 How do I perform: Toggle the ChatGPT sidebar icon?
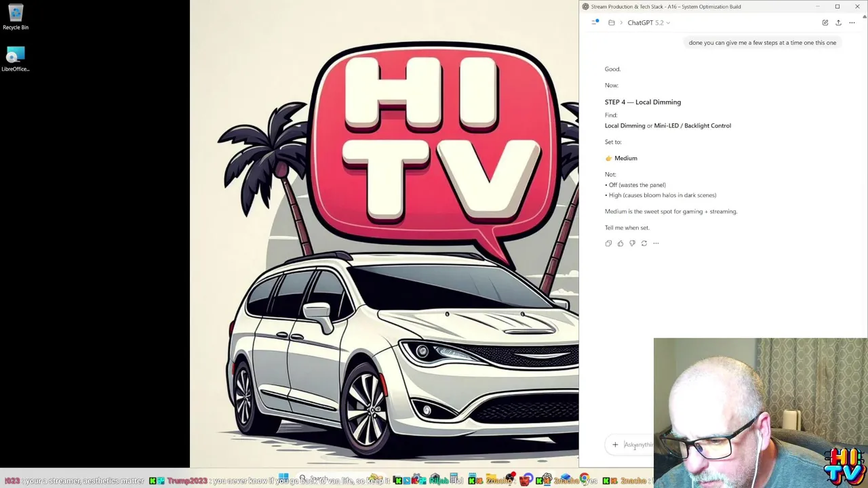coord(595,22)
